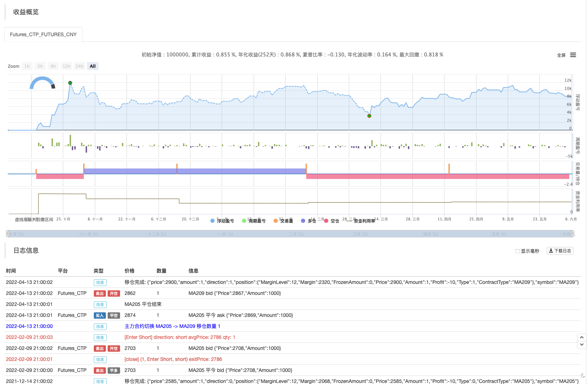Viewport: 588px width, 384px height.
Task: Toggle 交易量 series in legend
Action: pos(283,221)
